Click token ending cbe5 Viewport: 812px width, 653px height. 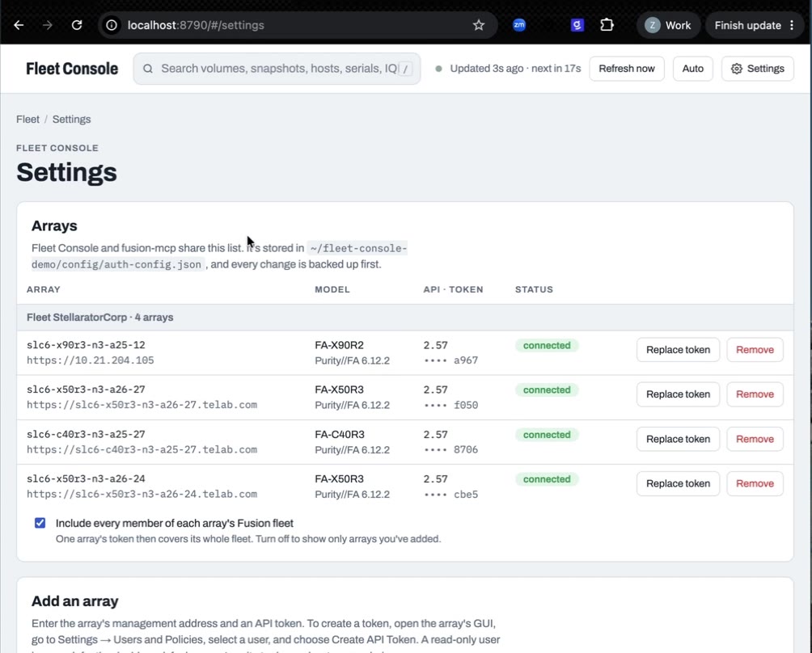[450, 495]
